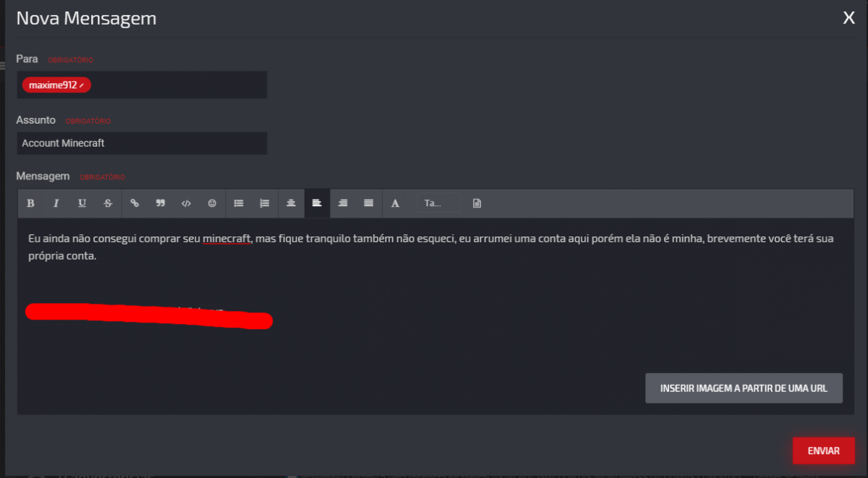868x478 pixels.
Task: Insert a code block
Action: click(x=187, y=203)
